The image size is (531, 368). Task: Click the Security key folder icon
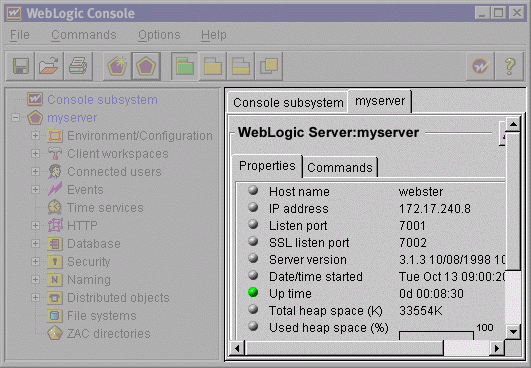pos(55,261)
